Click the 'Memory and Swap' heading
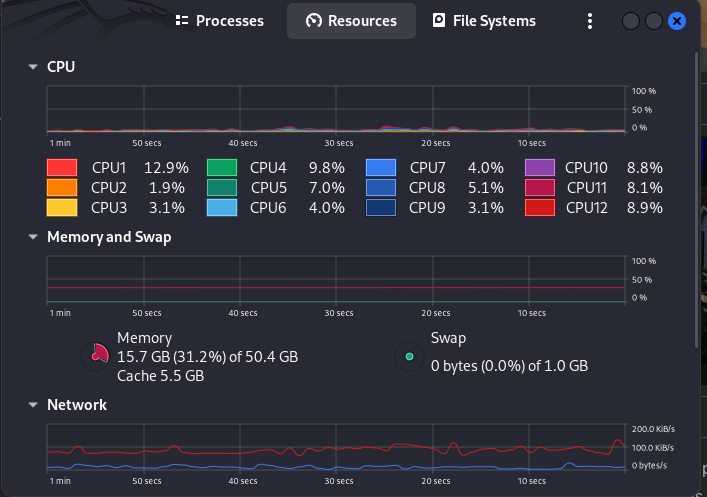This screenshot has height=497, width=707. (x=109, y=237)
